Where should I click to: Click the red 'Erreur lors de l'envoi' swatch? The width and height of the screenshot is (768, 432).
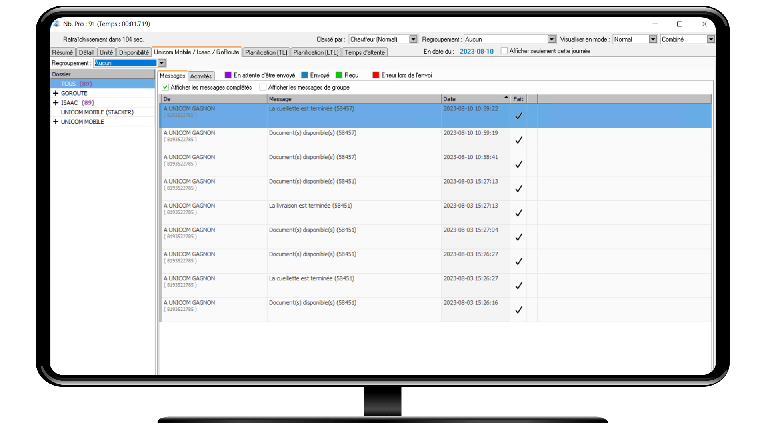376,75
